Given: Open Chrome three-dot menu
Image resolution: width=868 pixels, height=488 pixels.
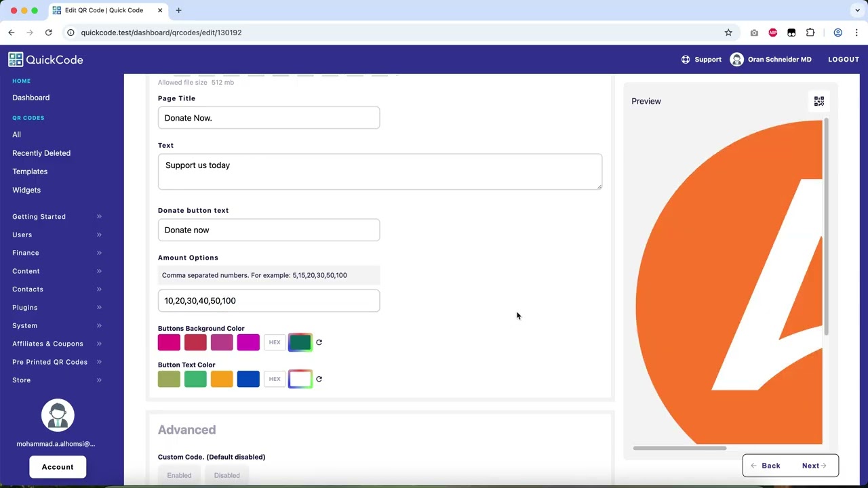Looking at the screenshot, I should click(857, 33).
